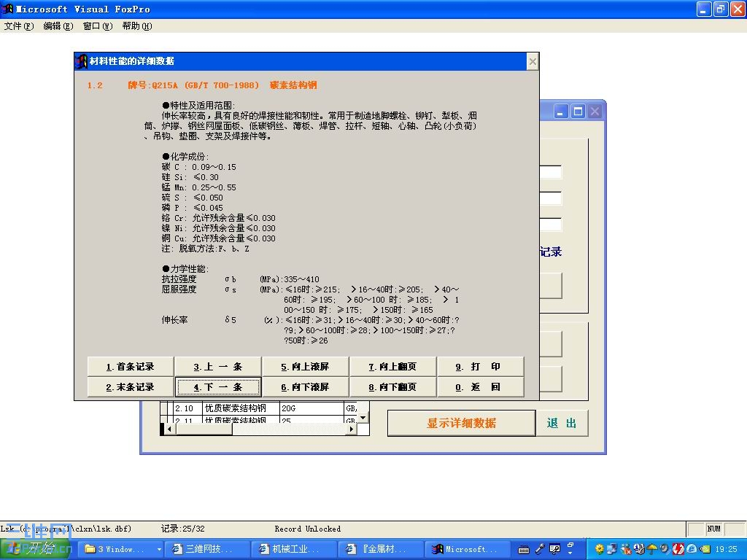Click 伸长率 label

(x=175, y=320)
